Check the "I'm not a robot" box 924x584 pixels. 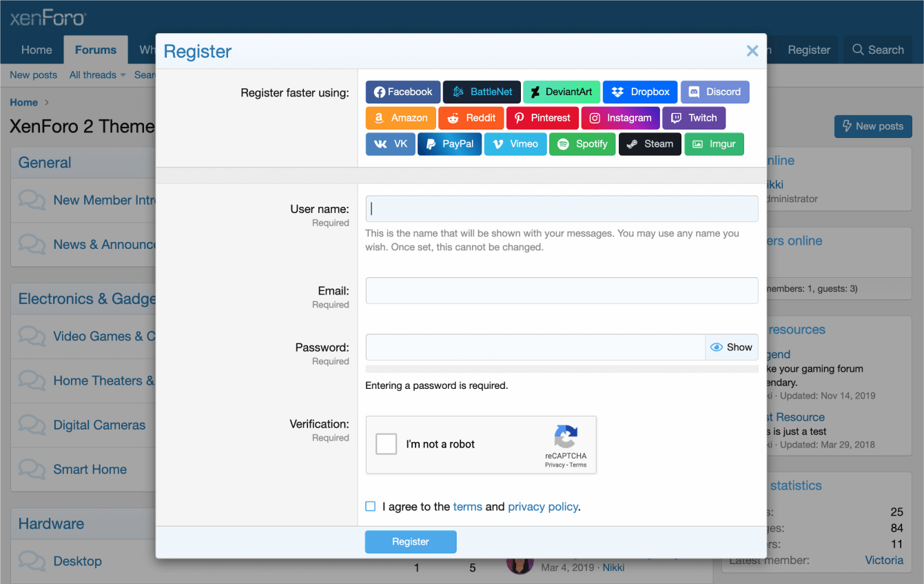point(387,444)
